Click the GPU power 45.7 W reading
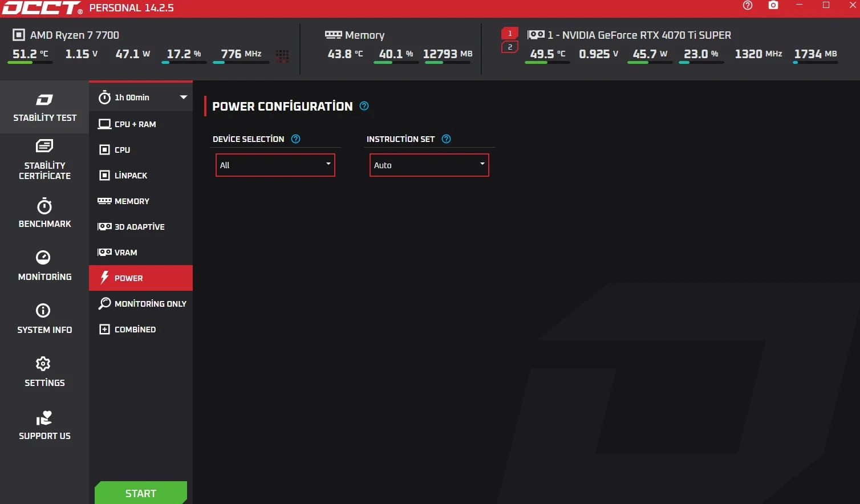This screenshot has height=504, width=860. click(x=650, y=54)
